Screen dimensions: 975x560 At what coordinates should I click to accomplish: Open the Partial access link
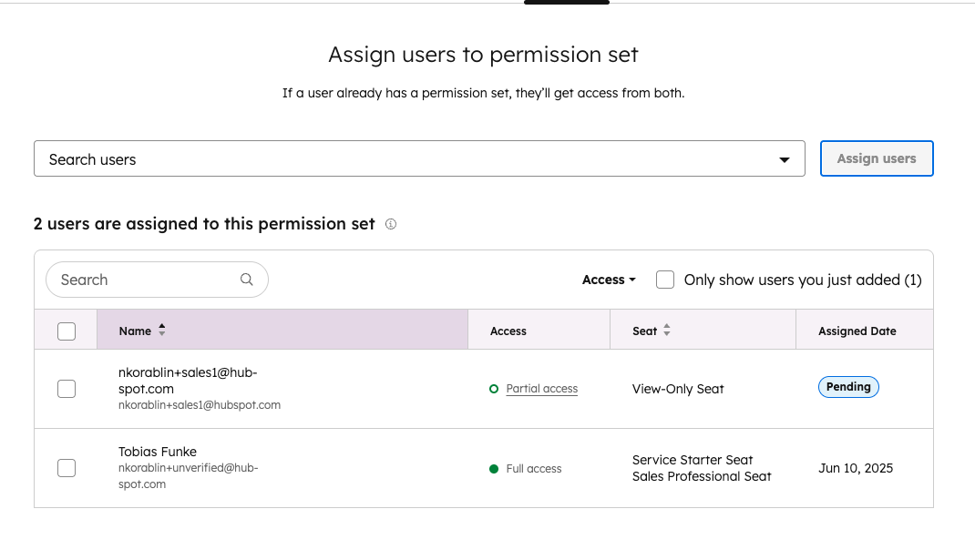(542, 389)
